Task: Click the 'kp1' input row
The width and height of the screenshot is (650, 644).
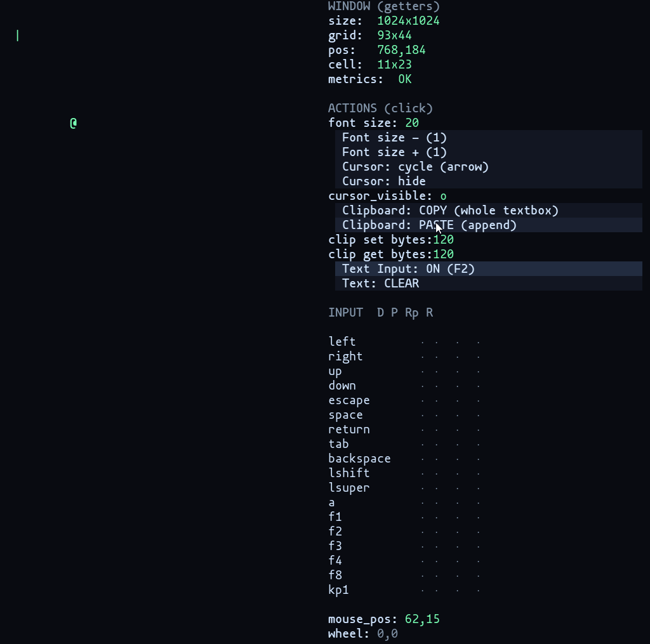Action: 404,589
